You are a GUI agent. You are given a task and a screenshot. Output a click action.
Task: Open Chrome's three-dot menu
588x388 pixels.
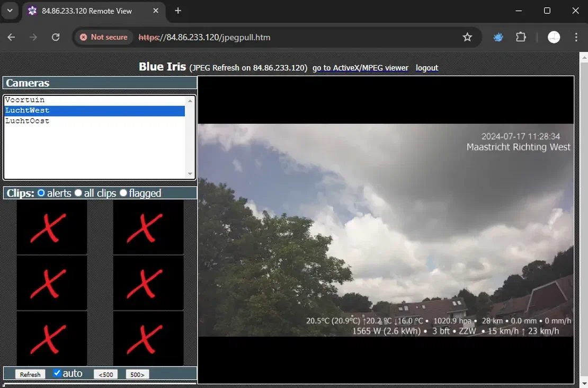(x=576, y=37)
